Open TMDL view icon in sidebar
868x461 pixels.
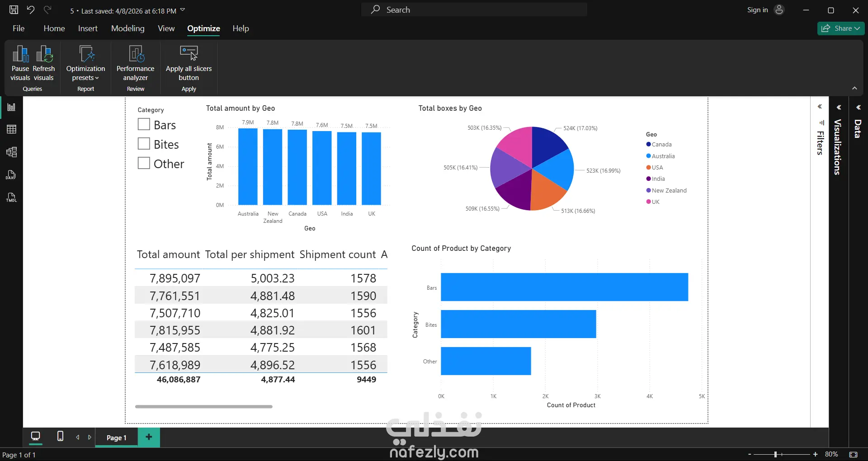click(x=11, y=198)
